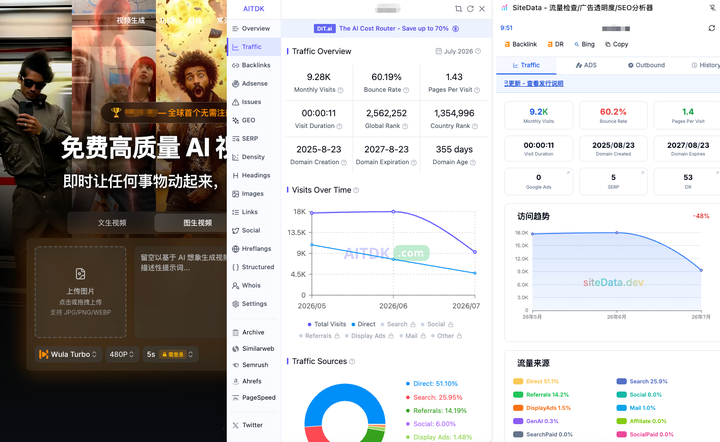The height and width of the screenshot is (442, 720).
Task: Click the Copy button in SiteData
Action: (x=617, y=44)
